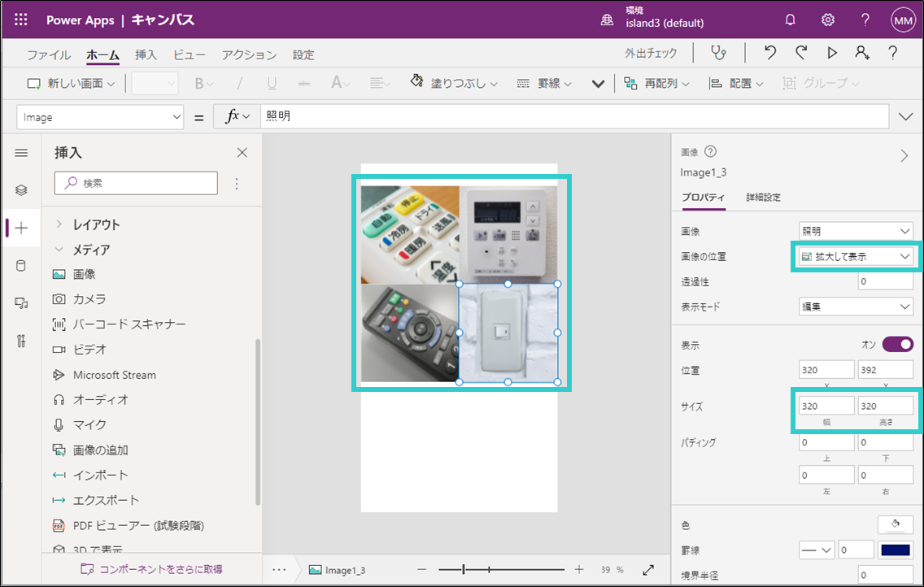Screen dimensions: 924x587
Task: Open the MM account avatar
Action: point(903,20)
